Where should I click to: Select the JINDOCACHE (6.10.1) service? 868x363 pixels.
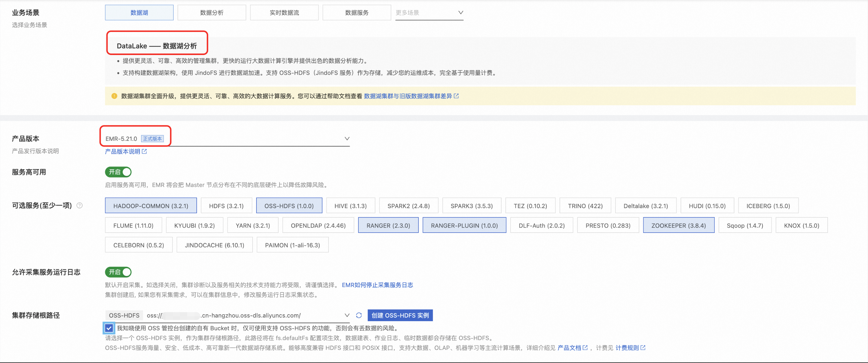[214, 245]
